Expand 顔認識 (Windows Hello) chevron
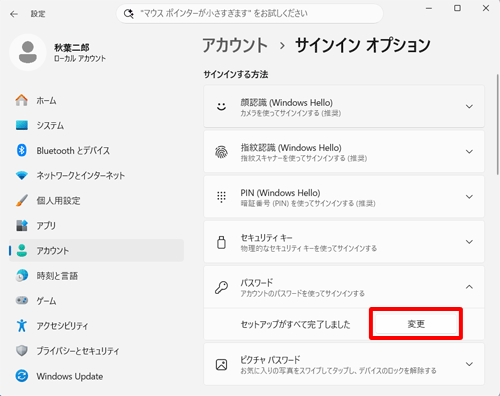The width and height of the screenshot is (500, 396). [469, 107]
